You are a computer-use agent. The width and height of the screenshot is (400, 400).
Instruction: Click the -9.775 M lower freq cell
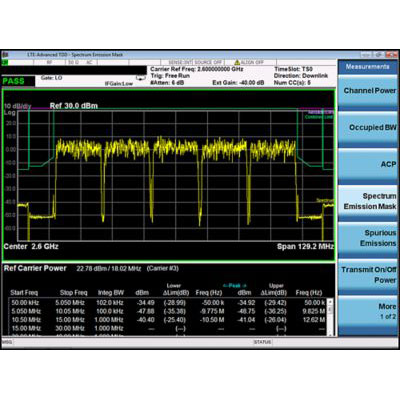[211, 311]
